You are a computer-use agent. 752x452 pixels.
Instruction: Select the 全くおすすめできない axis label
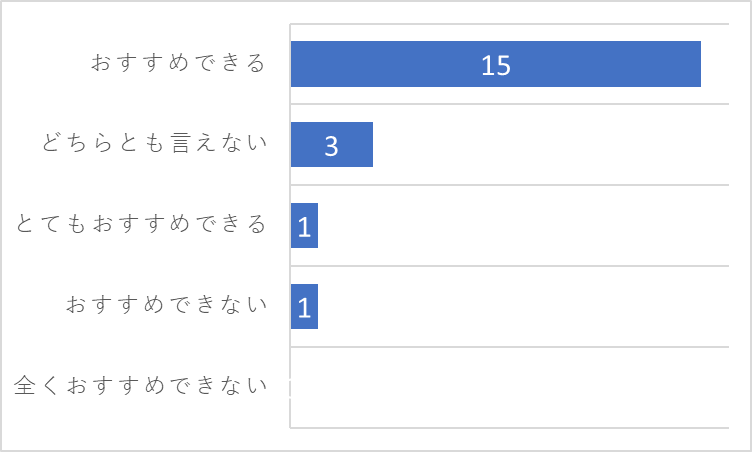[141, 385]
